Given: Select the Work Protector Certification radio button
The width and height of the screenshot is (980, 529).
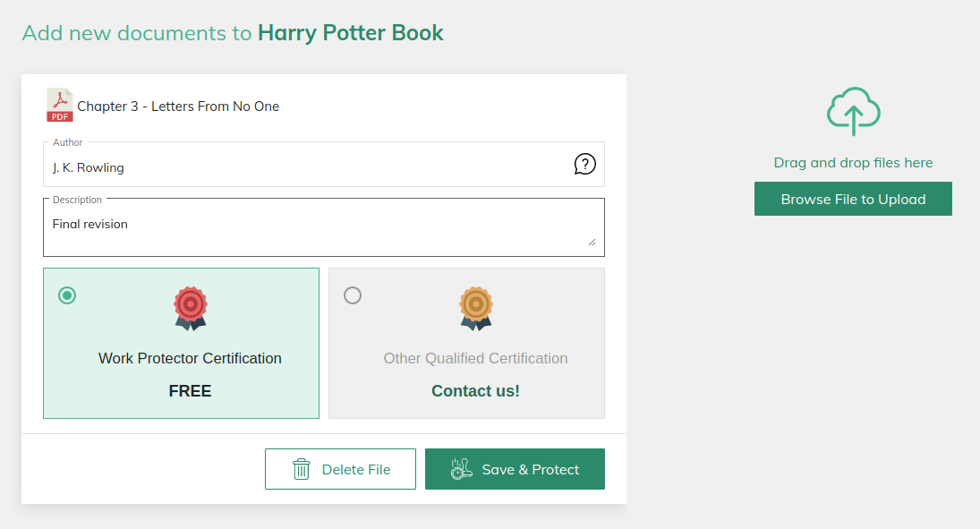Looking at the screenshot, I should click(x=67, y=295).
